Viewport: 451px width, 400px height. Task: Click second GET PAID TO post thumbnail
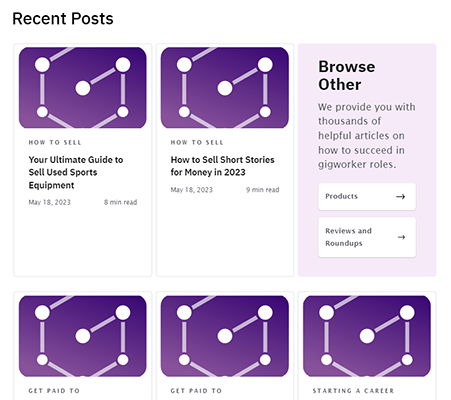225,336
